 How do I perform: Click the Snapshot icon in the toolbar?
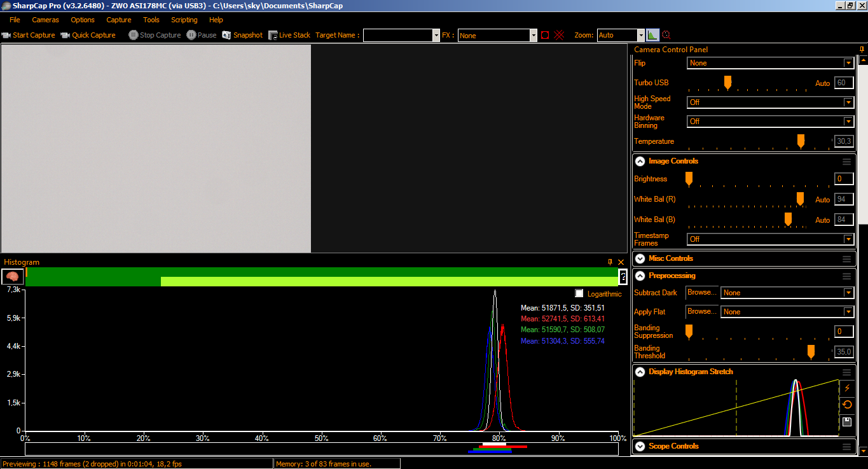[227, 36]
